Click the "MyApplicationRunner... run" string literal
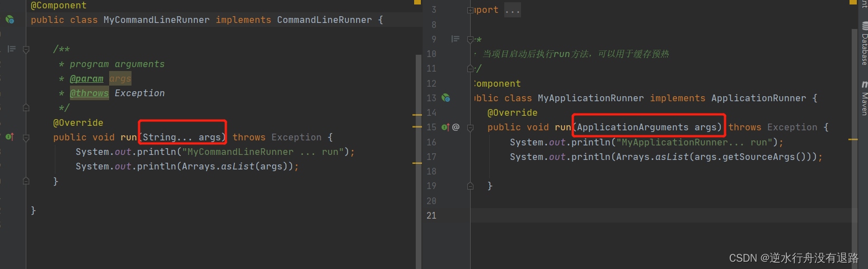 click(x=695, y=142)
